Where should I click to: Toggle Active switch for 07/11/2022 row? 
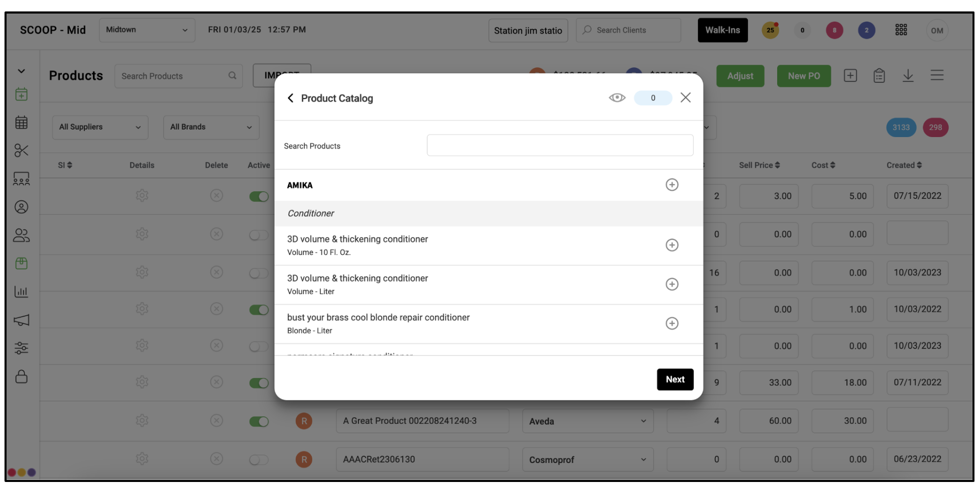pyautogui.click(x=259, y=384)
